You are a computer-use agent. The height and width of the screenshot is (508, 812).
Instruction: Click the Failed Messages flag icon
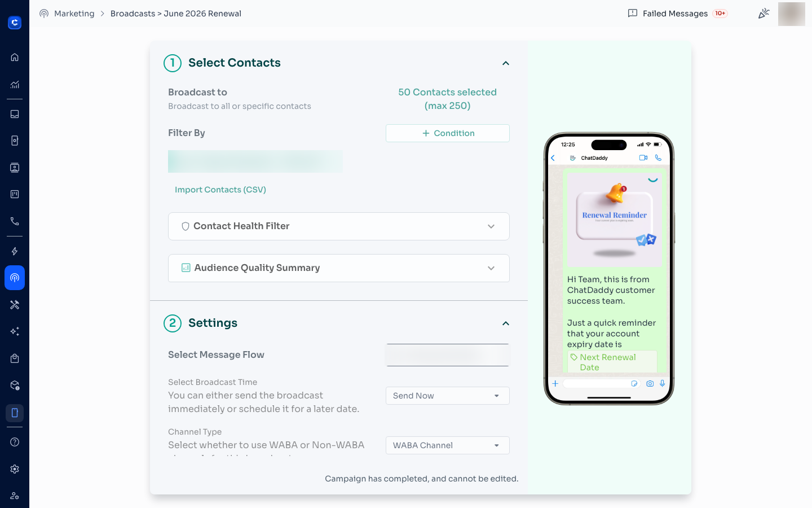tap(633, 13)
